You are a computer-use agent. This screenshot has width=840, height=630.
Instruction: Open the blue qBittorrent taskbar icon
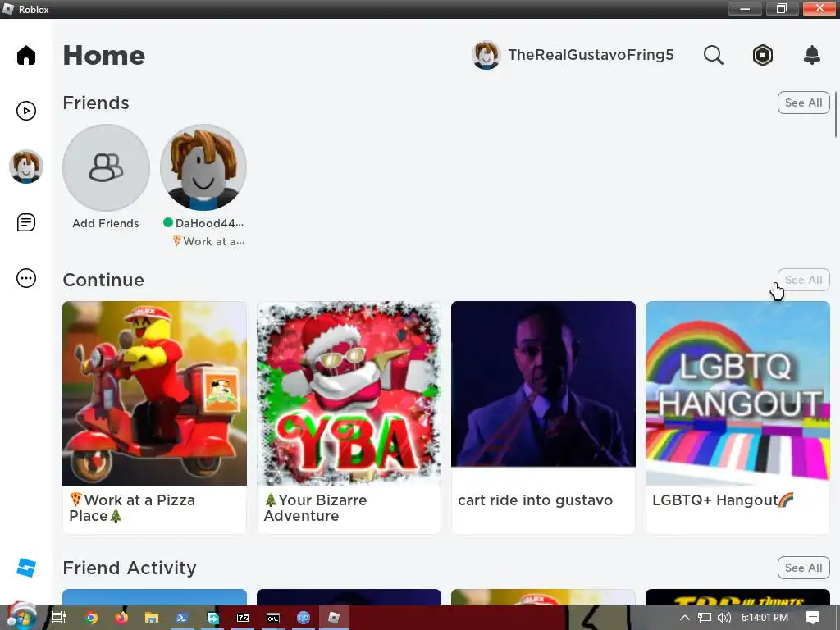[304, 618]
